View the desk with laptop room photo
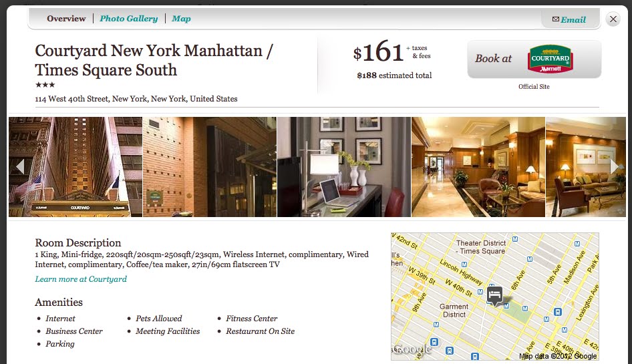Viewport: 632px width, 364px height. (344, 167)
